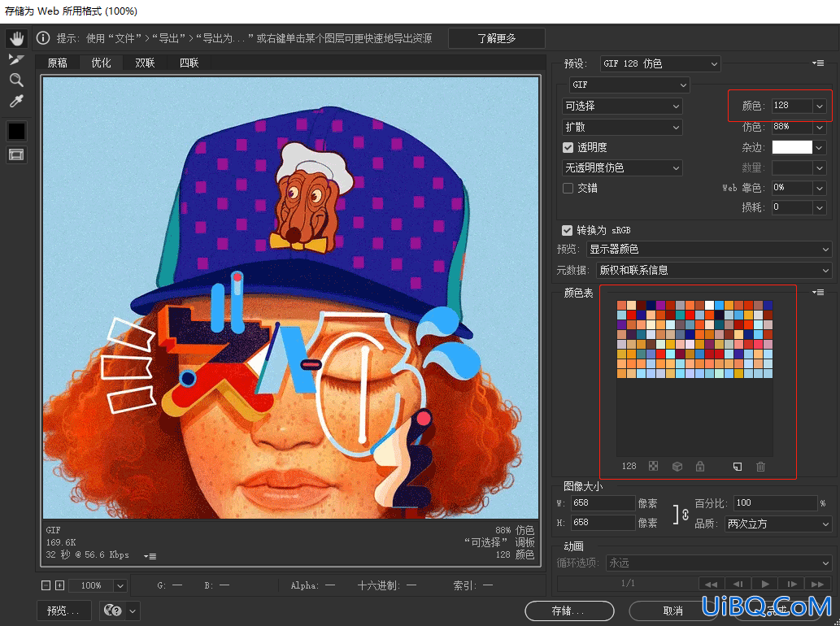Switch to the 原稿 tab
The image size is (840, 626).
pyautogui.click(x=57, y=63)
